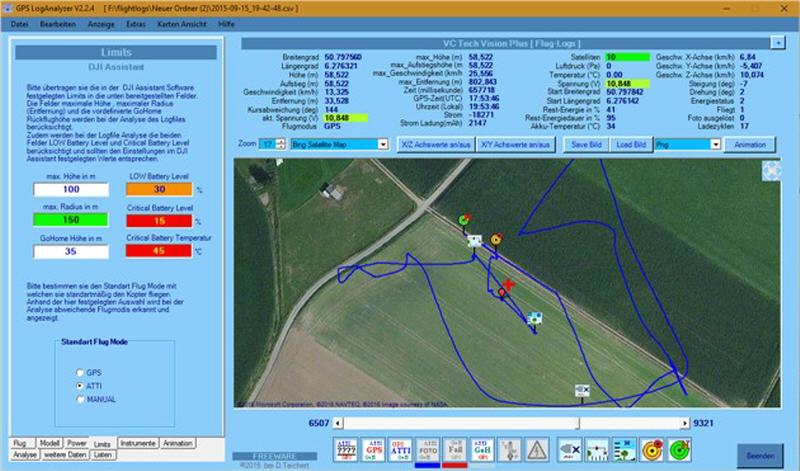Click the ATTI ???? flight mode filter icon

pyautogui.click(x=345, y=450)
